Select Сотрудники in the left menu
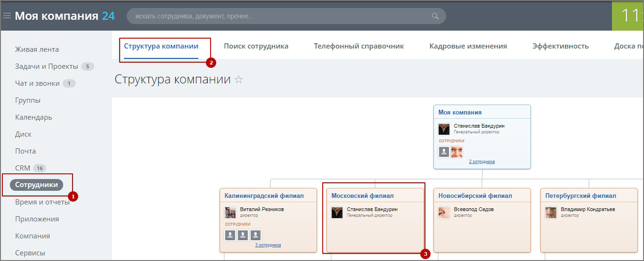Viewport: 644px width, 261px height. point(36,185)
